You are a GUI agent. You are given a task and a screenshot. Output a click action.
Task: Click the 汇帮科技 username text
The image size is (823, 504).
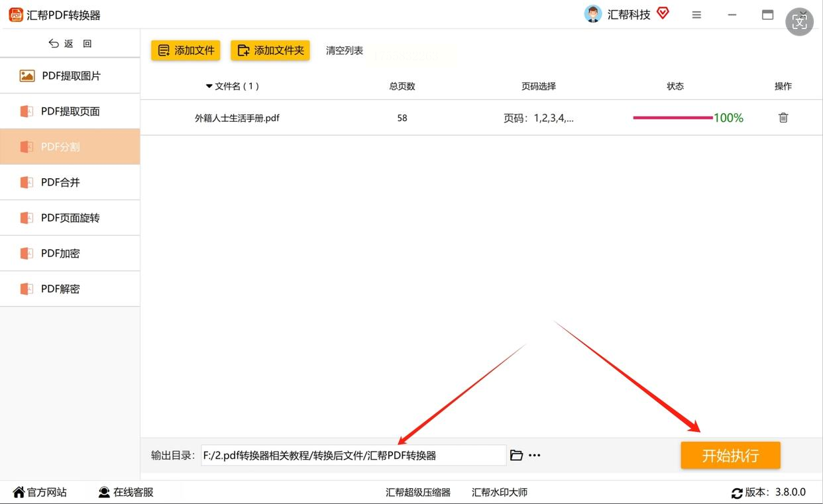tap(629, 15)
